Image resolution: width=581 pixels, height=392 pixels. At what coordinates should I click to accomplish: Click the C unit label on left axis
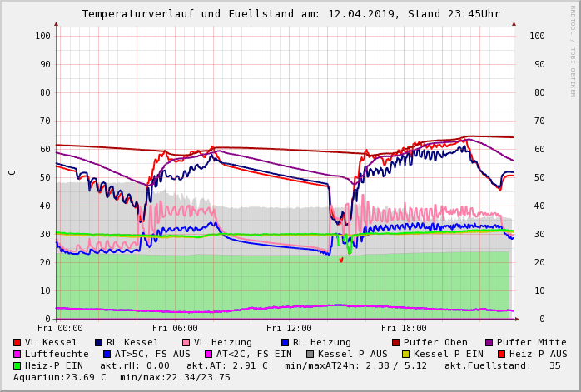pos(12,172)
